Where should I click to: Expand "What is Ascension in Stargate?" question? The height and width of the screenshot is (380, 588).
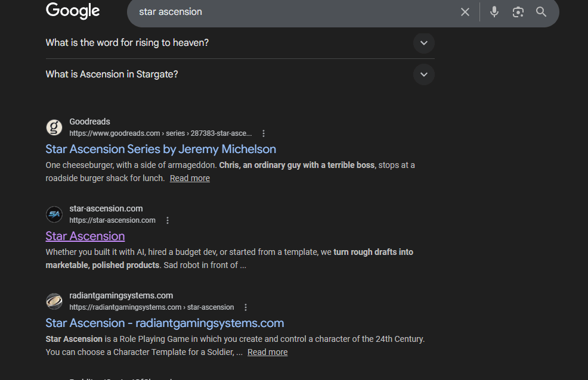(240, 74)
